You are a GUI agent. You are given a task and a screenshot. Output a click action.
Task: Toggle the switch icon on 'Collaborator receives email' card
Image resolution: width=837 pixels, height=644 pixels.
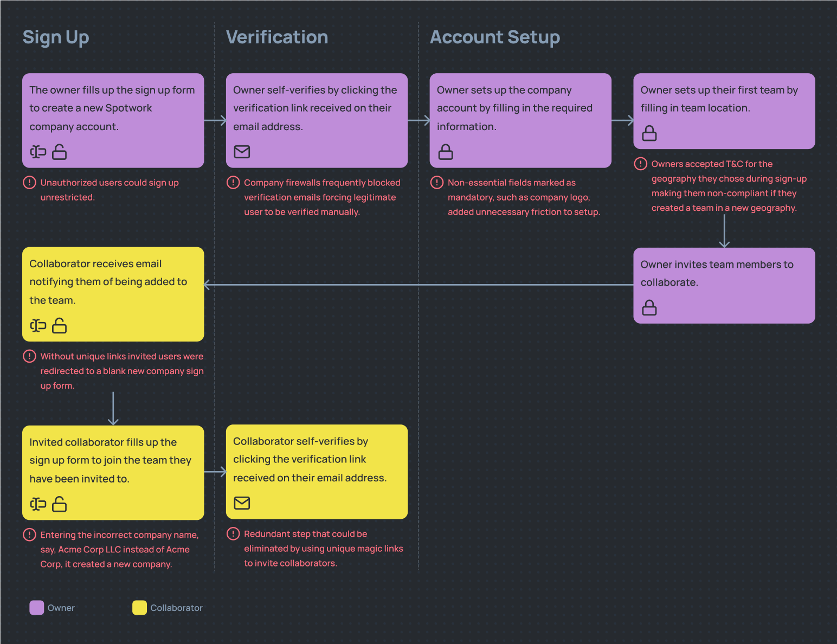(x=37, y=326)
